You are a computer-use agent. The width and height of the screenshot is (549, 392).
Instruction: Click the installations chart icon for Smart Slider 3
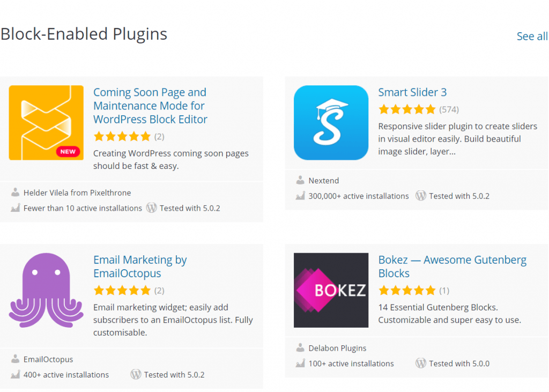[300, 196]
